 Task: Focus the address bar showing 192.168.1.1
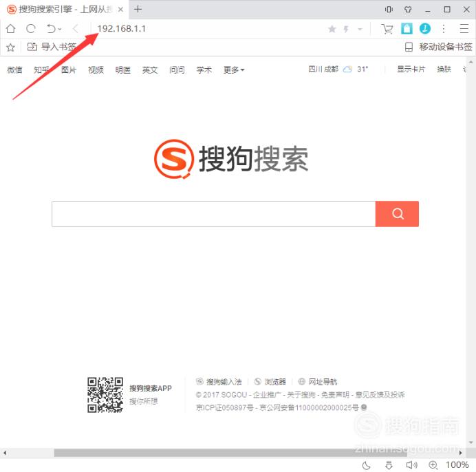(x=210, y=29)
